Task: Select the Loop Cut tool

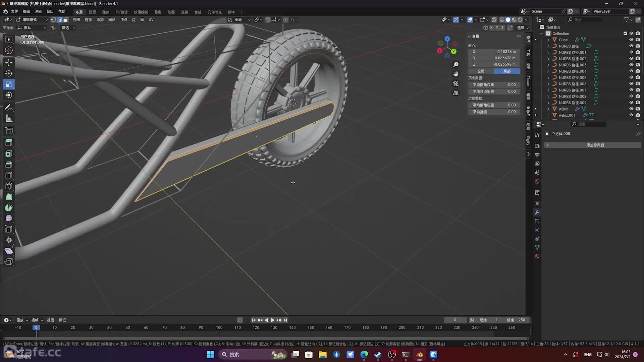Action: [9, 175]
